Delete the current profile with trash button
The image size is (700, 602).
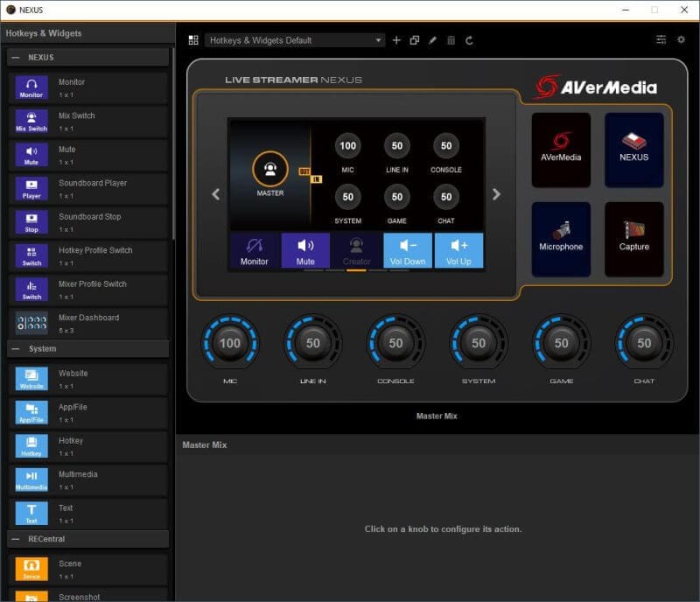pos(451,39)
